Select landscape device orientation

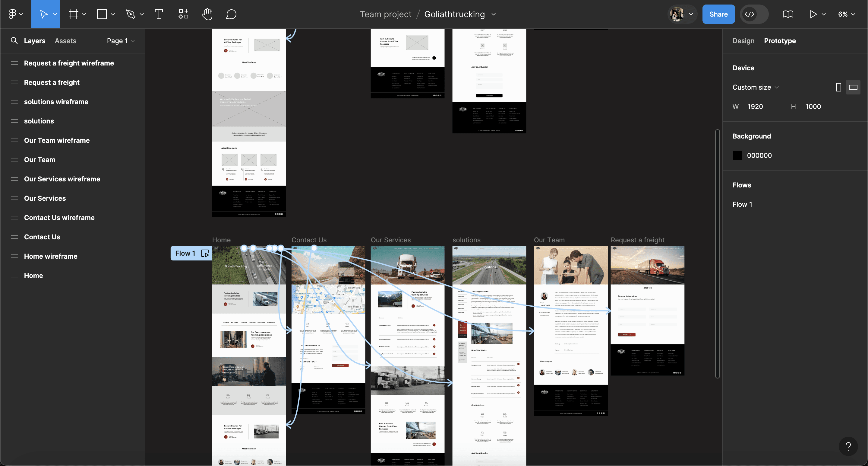tap(853, 87)
